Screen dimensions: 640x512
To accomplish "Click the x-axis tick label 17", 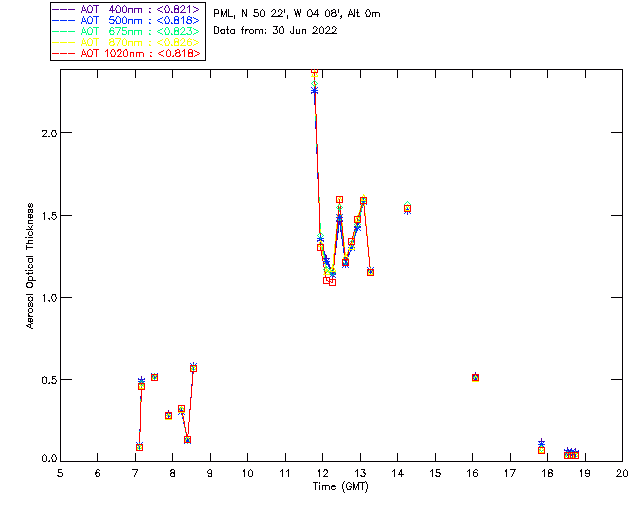I will 510,474.
